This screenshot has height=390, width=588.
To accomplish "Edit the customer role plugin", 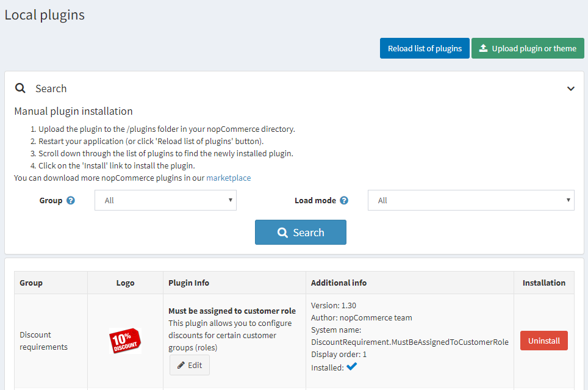I will click(x=189, y=365).
